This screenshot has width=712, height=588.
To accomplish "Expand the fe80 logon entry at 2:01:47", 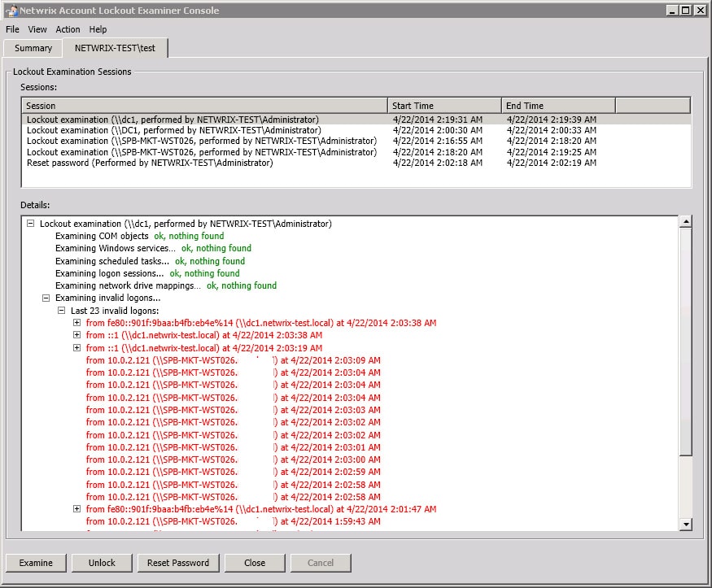I will click(x=77, y=509).
